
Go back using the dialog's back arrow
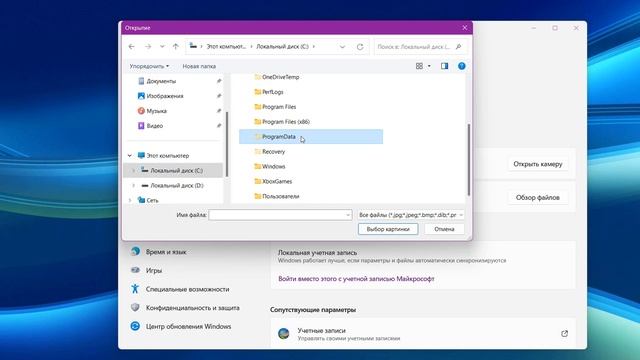(131, 47)
